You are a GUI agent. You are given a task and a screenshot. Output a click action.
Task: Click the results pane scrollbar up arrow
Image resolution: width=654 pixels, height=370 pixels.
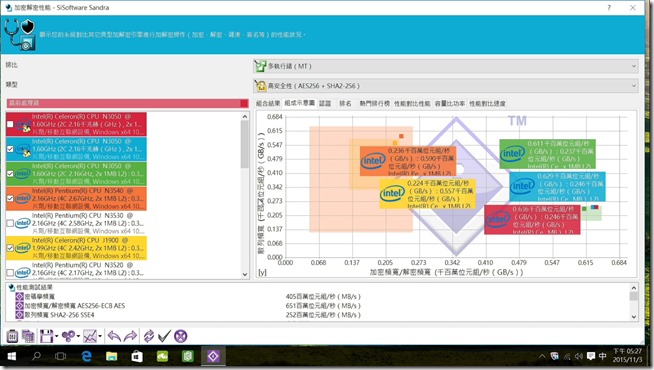pos(634,287)
